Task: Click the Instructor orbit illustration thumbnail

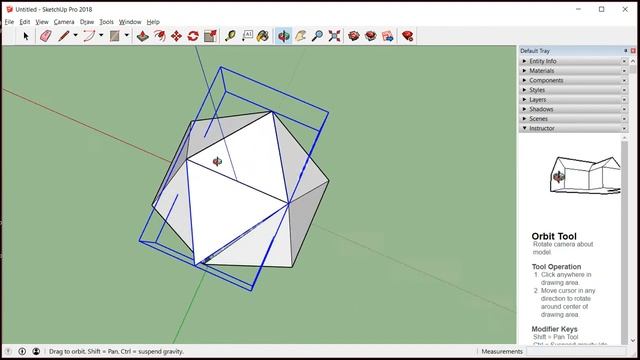Action: (585, 176)
